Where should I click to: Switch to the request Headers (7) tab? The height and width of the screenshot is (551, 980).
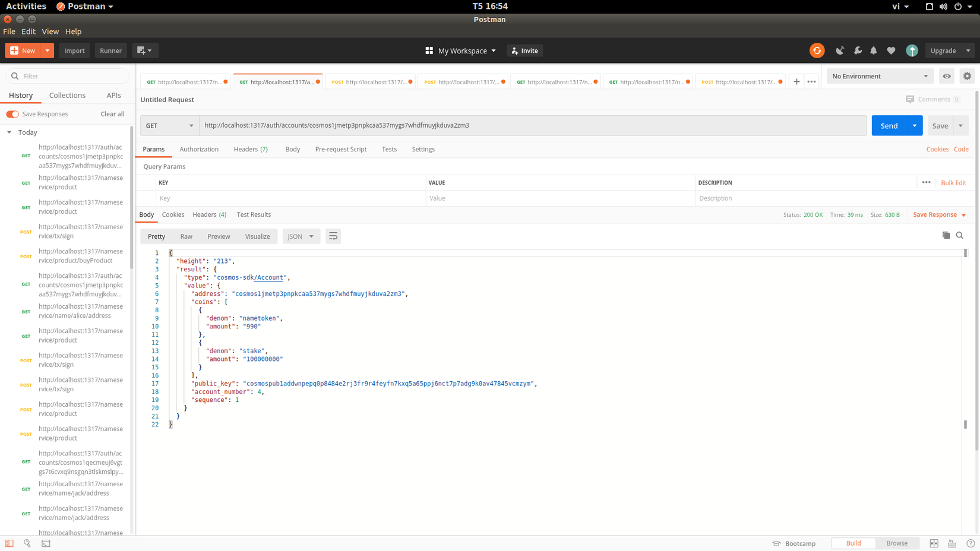tap(251, 149)
